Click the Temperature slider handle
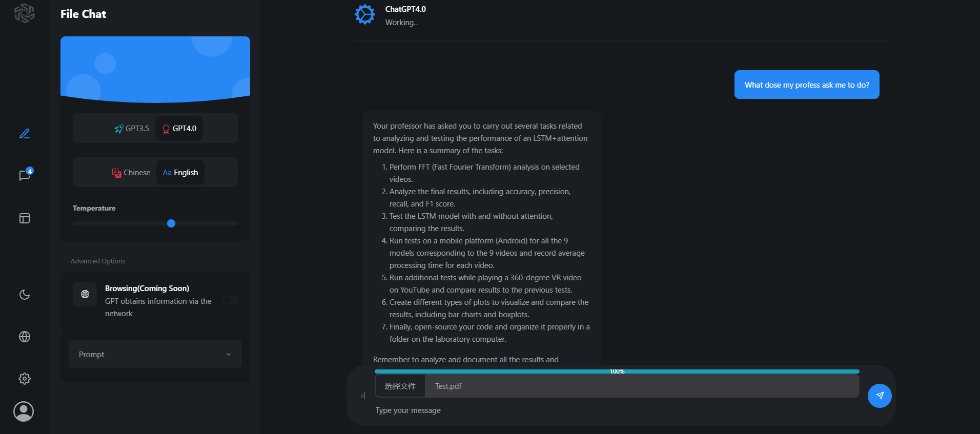980x434 pixels. 171,223
